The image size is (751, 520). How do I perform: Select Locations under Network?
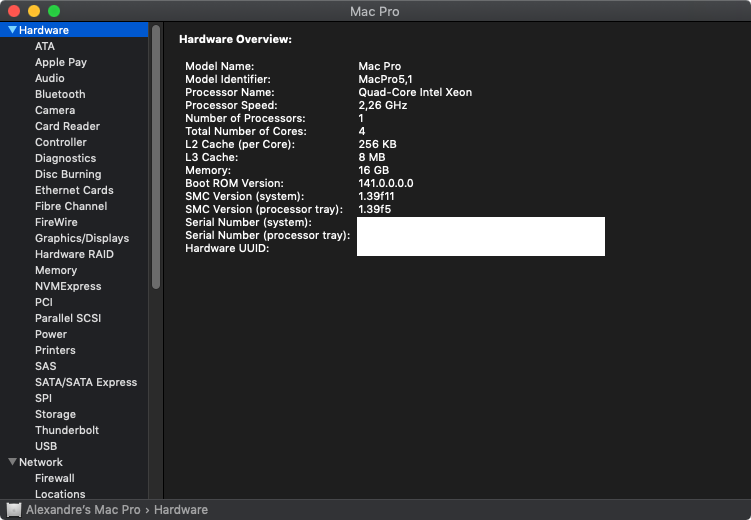click(60, 494)
